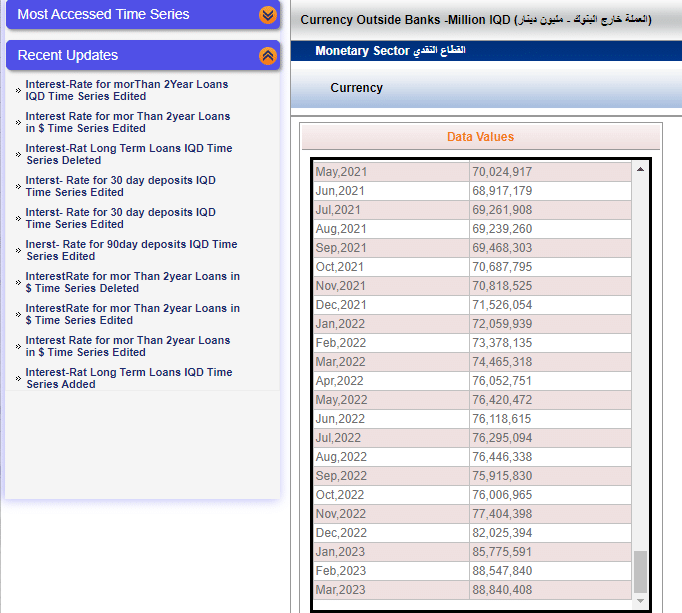Open Inerst- Rate for 90day deposits IQD link
This screenshot has width=682, height=613.
coord(131,250)
